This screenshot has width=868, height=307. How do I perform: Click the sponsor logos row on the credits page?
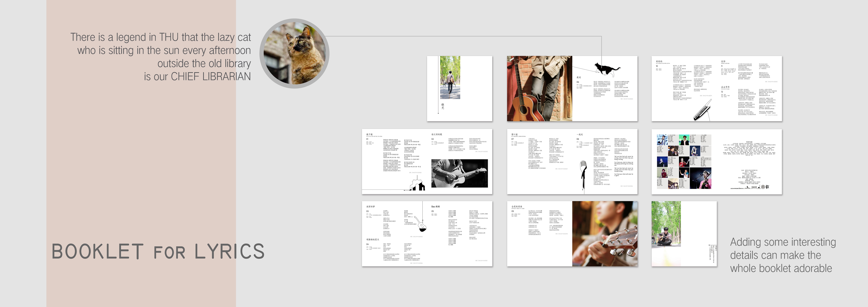click(750, 187)
